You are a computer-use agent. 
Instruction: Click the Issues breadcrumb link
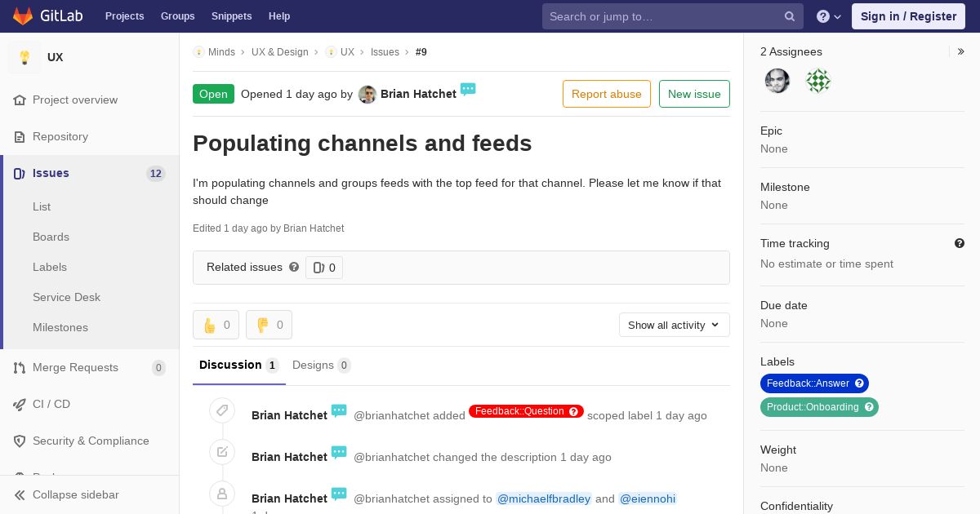(x=385, y=52)
